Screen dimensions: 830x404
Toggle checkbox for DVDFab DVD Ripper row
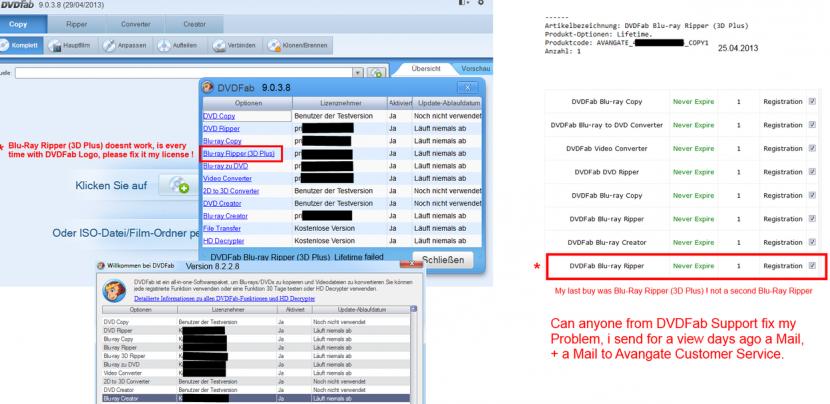tap(812, 172)
